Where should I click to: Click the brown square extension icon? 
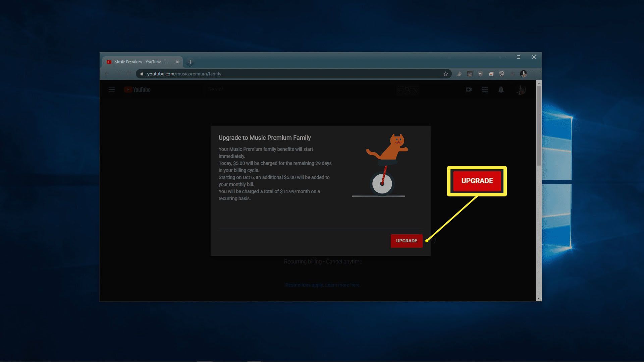(470, 74)
